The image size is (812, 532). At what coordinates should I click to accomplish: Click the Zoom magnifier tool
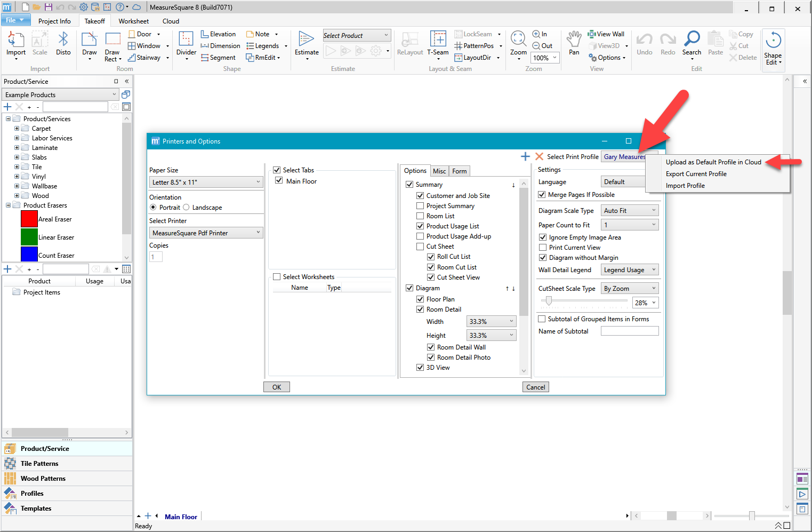(518, 44)
